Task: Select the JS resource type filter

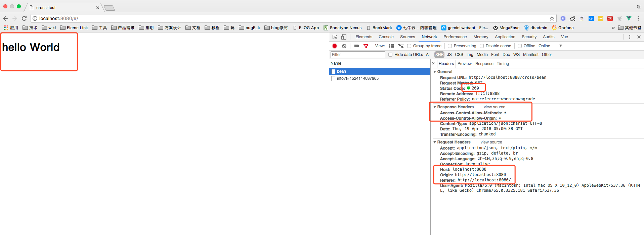Action: tap(449, 55)
